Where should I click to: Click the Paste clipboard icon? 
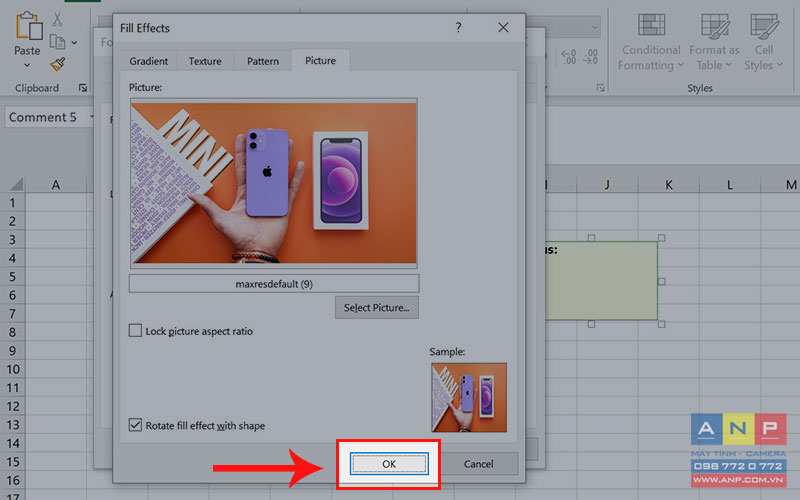click(x=29, y=26)
